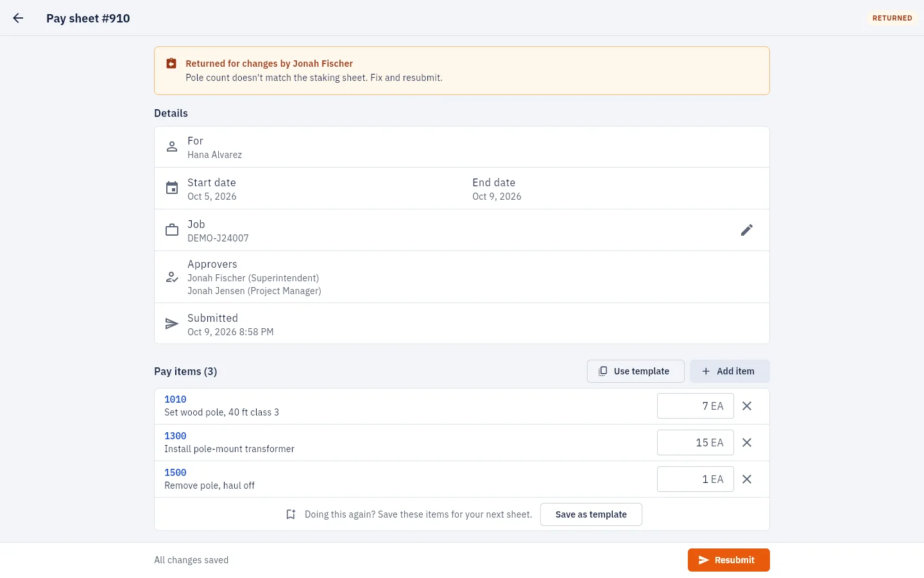The width and height of the screenshot is (924, 578).
Task: Click job number 'DEMO-J24007'
Action: [218, 238]
